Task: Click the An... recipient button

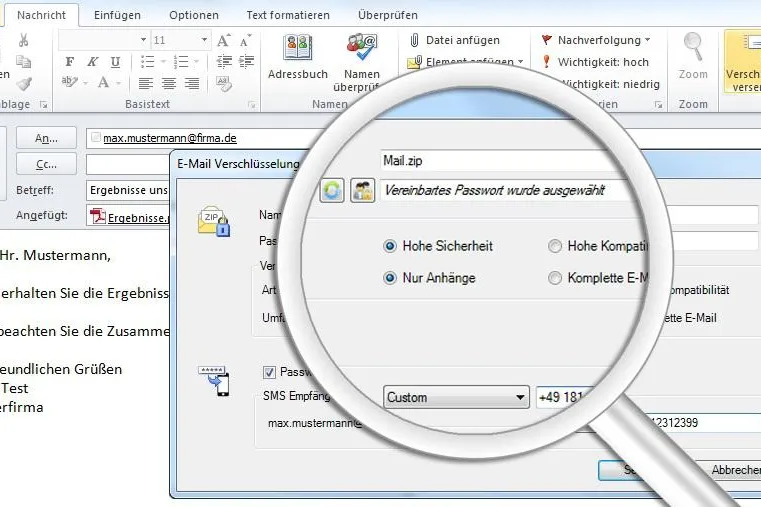Action: [x=46, y=138]
